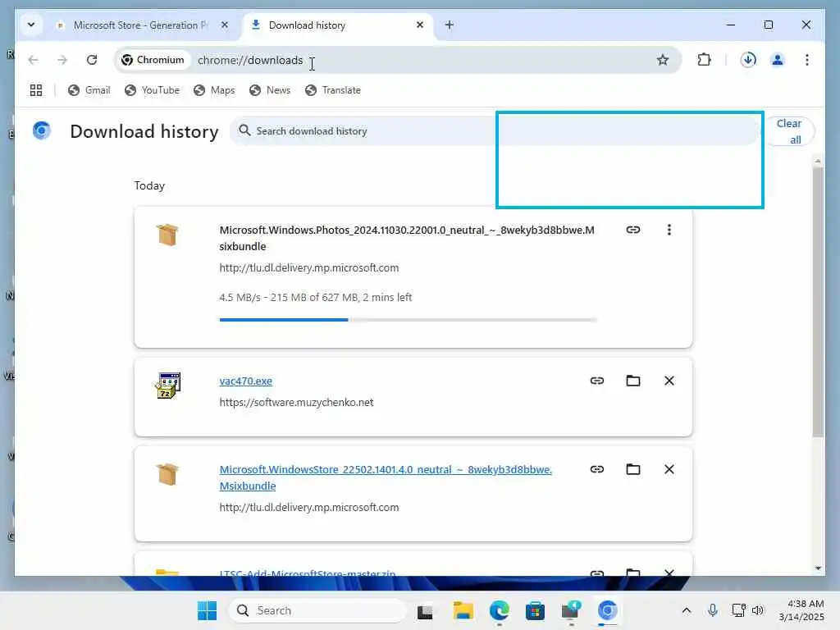Screen dimensions: 840x630
Task: Open the Extensions puzzle icon
Action: pos(705,60)
